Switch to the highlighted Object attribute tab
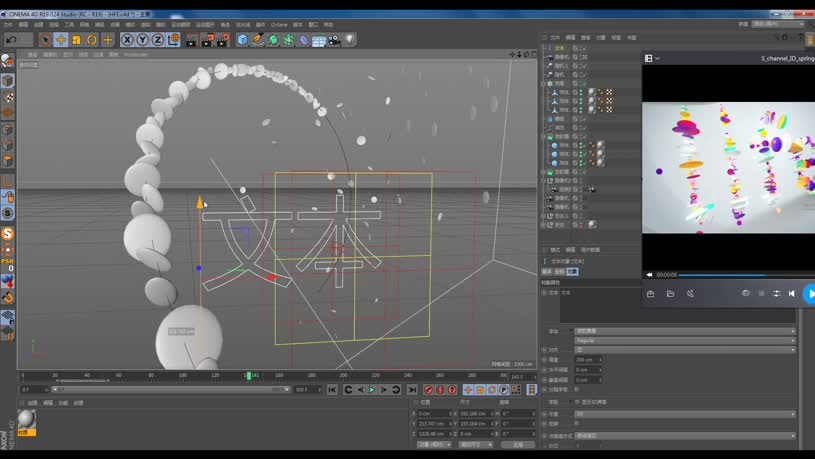The image size is (815, 459). pyautogui.click(x=572, y=272)
